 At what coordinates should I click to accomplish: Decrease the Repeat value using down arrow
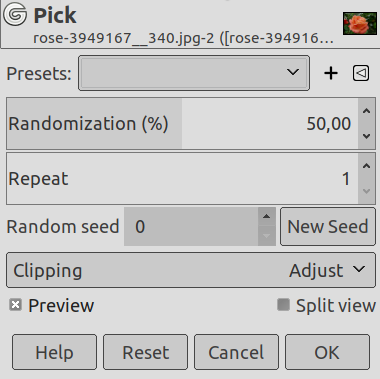pyautogui.click(x=366, y=191)
